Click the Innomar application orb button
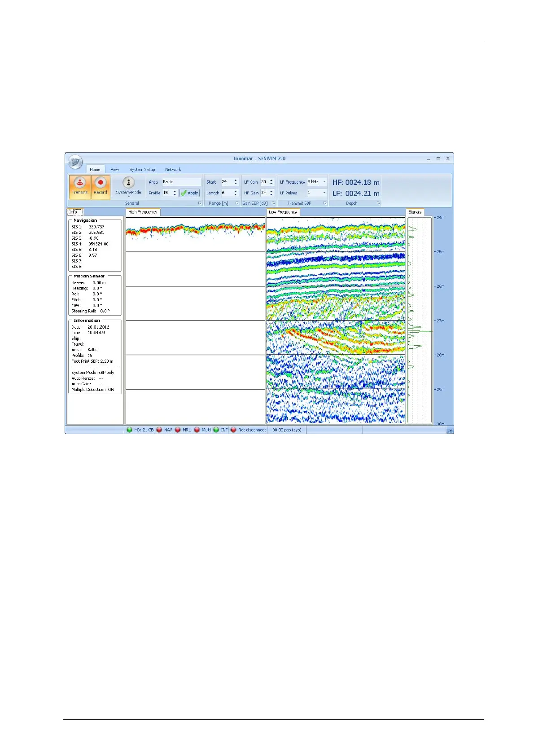 pos(75,162)
